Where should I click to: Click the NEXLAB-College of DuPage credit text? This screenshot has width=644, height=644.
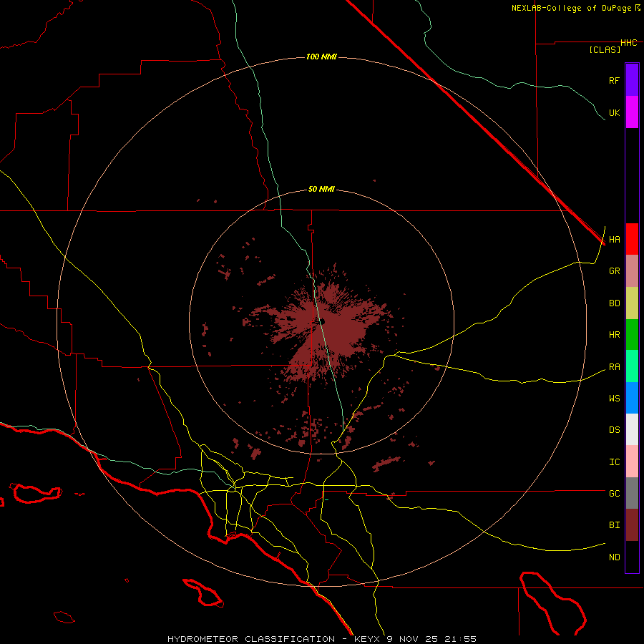click(571, 8)
